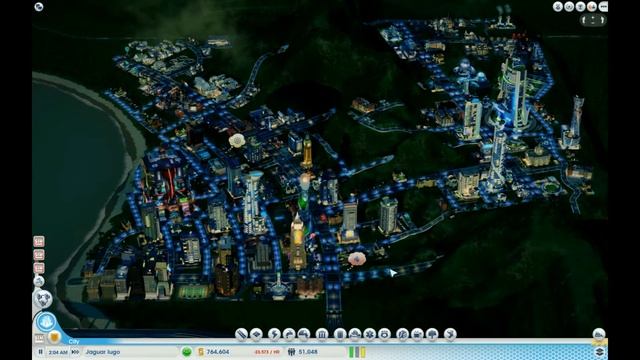Open the Disasters tornado menu
Viewport: 640px width, 360px height.
450,334
